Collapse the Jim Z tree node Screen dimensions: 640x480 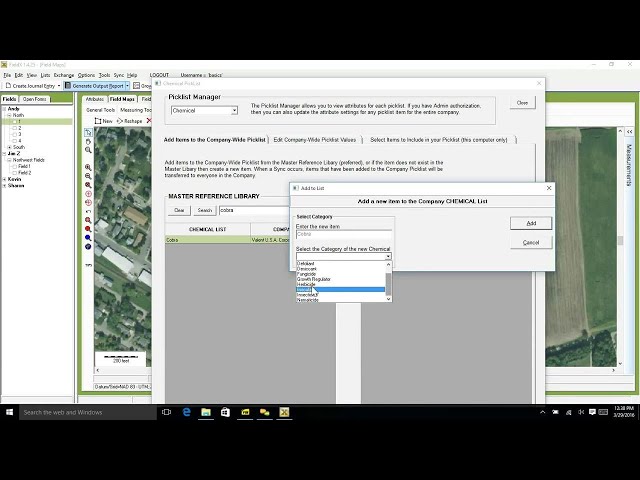4,153
